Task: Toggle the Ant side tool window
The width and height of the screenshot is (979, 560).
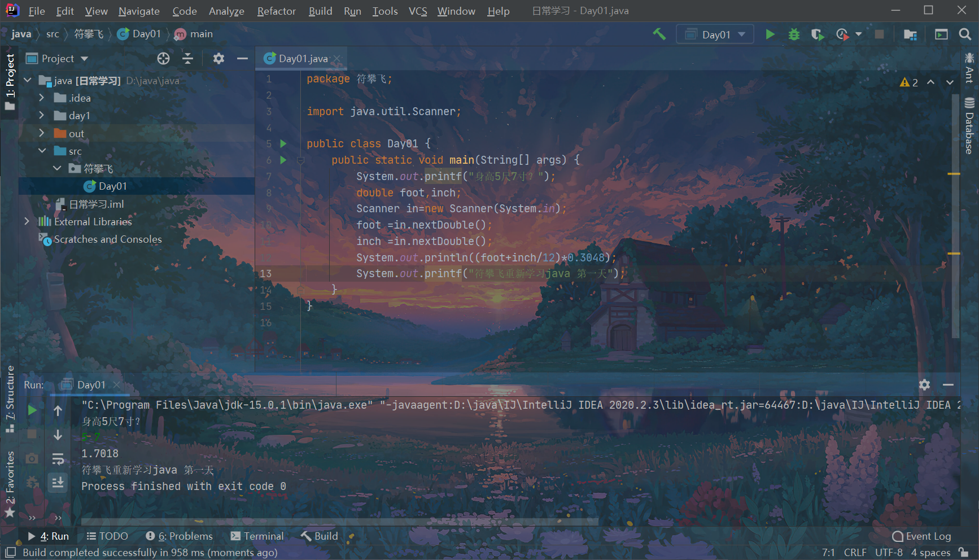Action: (969, 68)
